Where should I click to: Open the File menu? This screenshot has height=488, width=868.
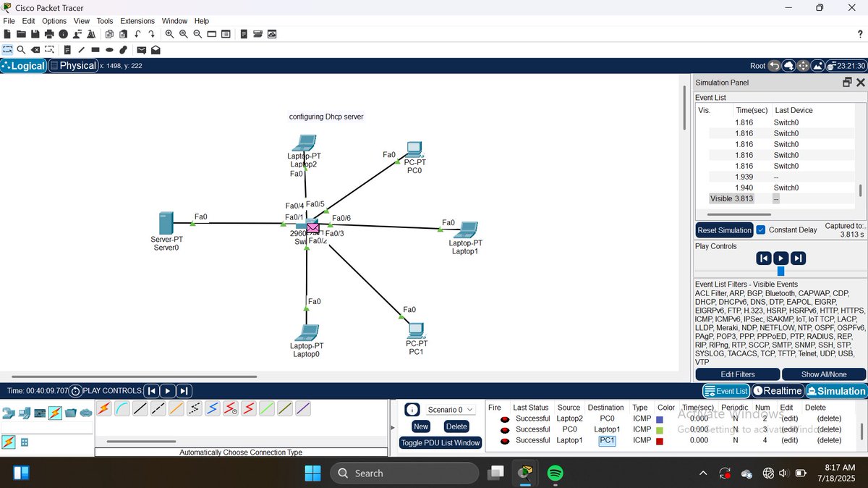(9, 21)
